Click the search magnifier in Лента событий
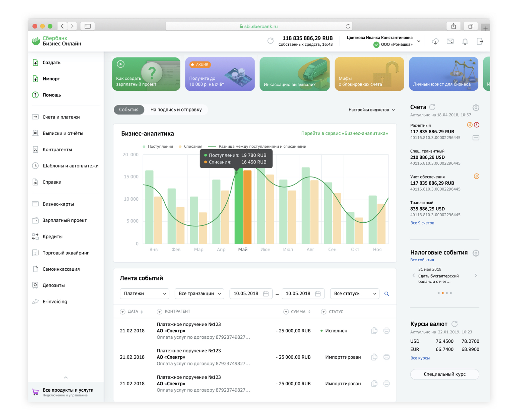Image resolution: width=518 pixels, height=420 pixels. click(x=387, y=294)
